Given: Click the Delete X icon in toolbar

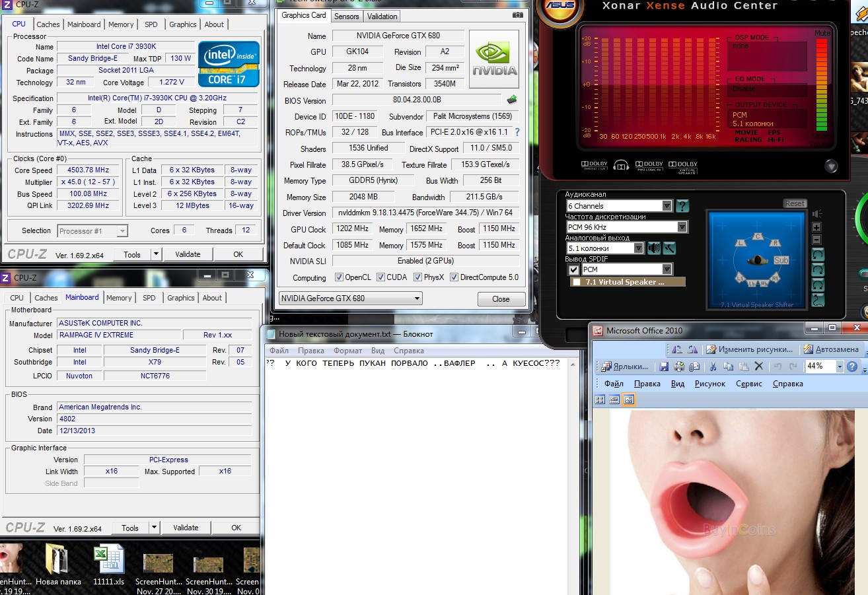Looking at the screenshot, I should (758, 367).
